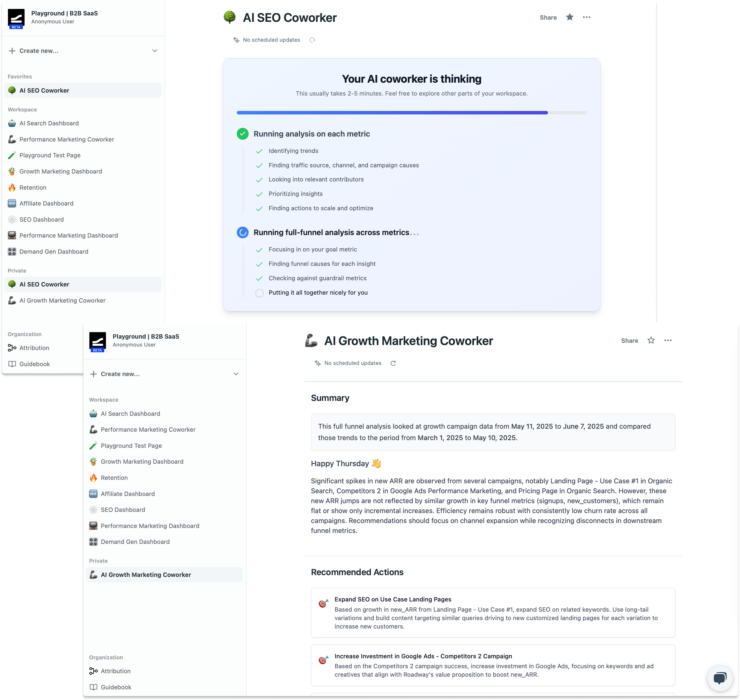This screenshot has width=740, height=700.
Task: Click the fire icon beside Retention in top sidebar
Action: (x=12, y=187)
